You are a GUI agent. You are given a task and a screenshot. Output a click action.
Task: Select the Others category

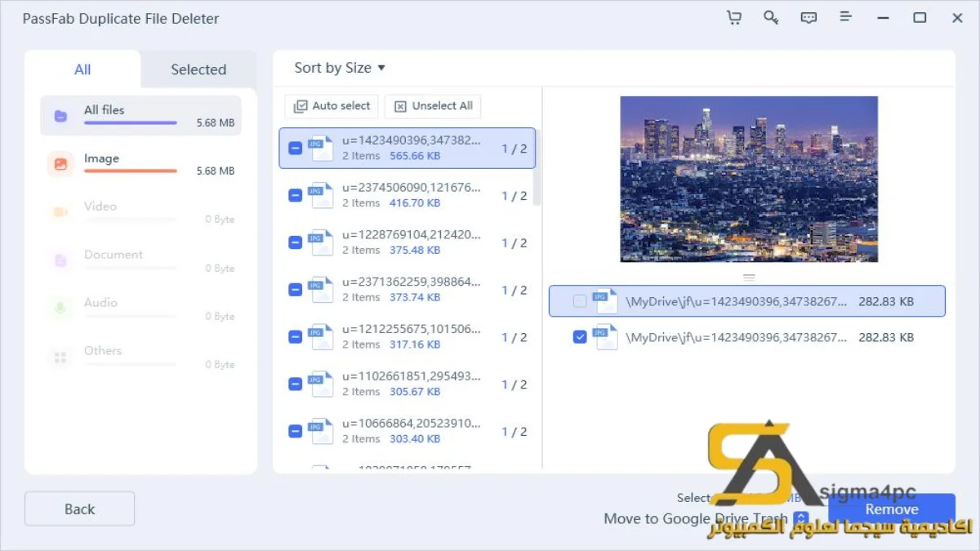[x=140, y=357]
